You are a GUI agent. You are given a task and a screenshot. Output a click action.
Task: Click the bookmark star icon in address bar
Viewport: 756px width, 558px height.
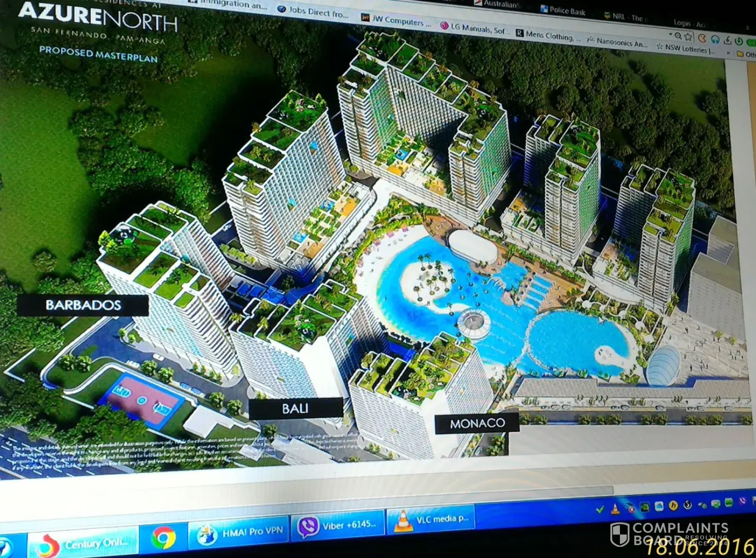pos(688,36)
